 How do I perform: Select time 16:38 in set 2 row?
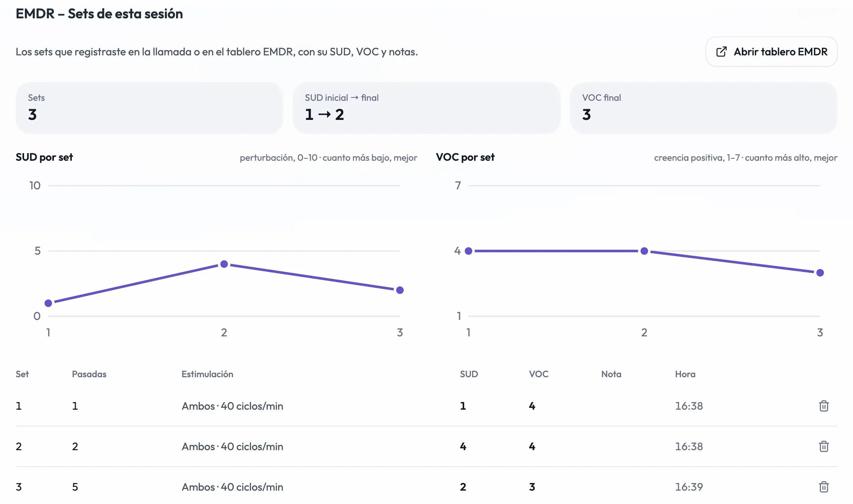click(x=689, y=446)
